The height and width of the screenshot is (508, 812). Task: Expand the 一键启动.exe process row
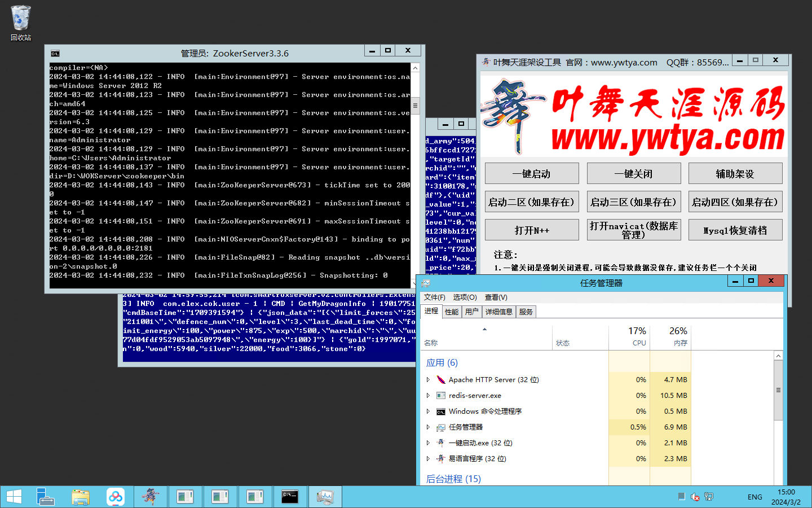coord(428,443)
